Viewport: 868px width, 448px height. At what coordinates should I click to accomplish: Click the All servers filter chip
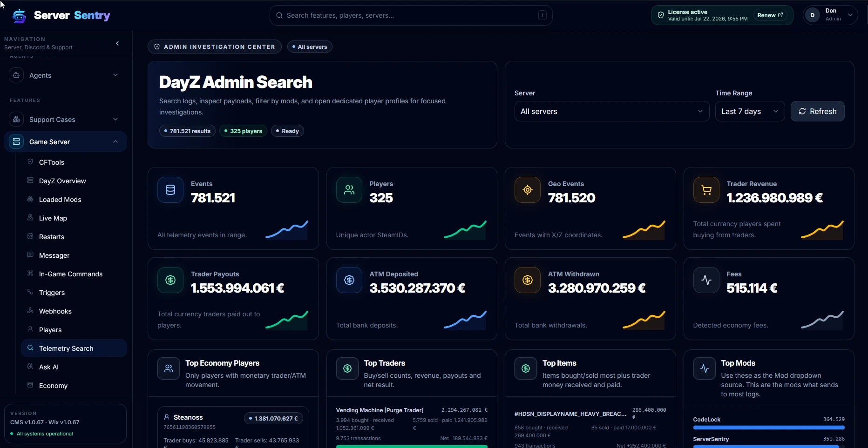pos(310,47)
